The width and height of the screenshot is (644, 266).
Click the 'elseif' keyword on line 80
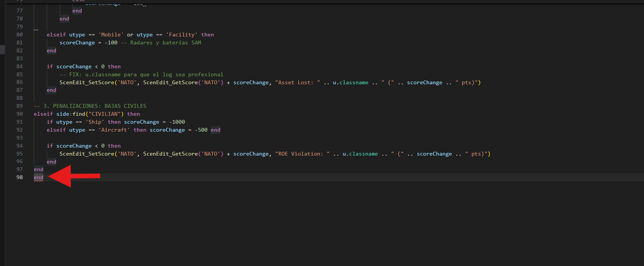(x=56, y=35)
